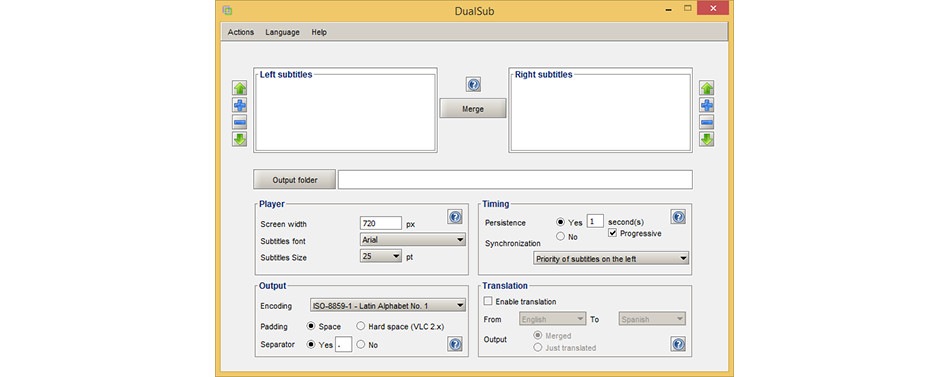The height and width of the screenshot is (377, 950).
Task: Open the From English language dropdown
Action: (553, 319)
